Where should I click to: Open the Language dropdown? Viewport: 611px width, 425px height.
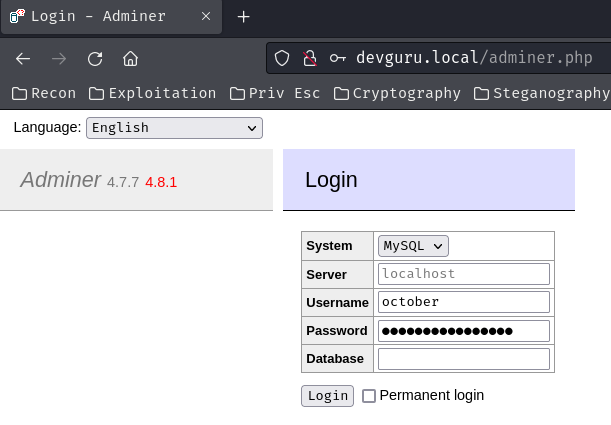(x=174, y=128)
